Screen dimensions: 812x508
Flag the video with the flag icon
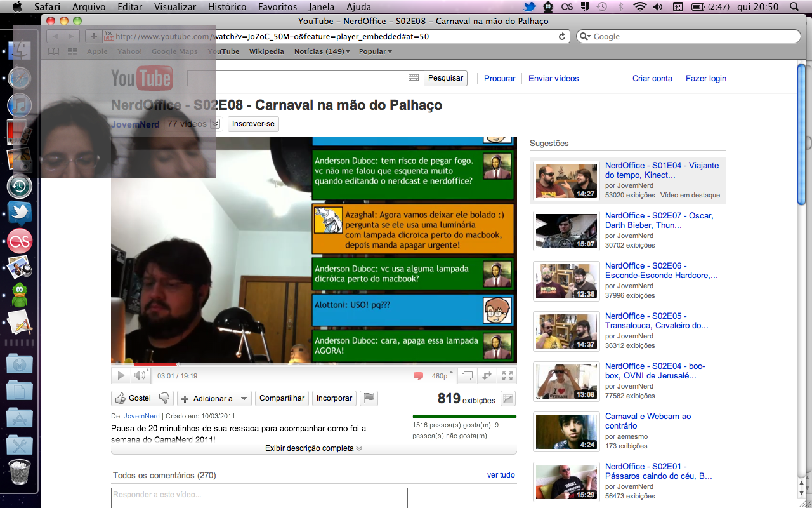tap(369, 398)
